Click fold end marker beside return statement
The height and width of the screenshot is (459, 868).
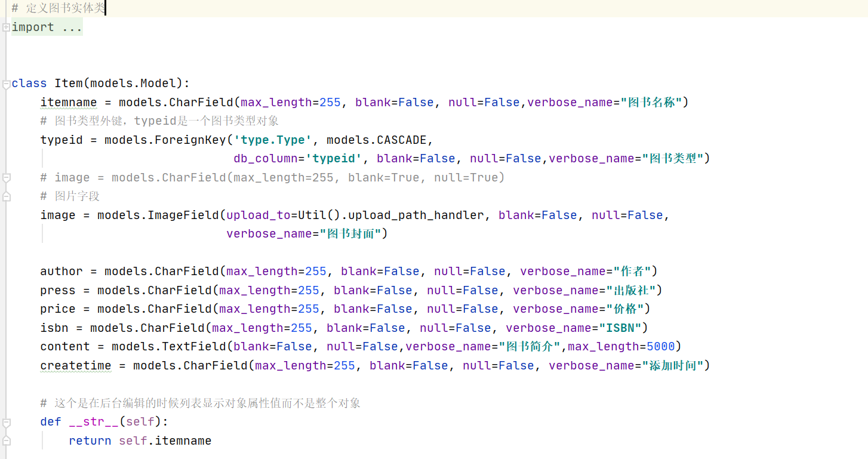(x=6, y=441)
